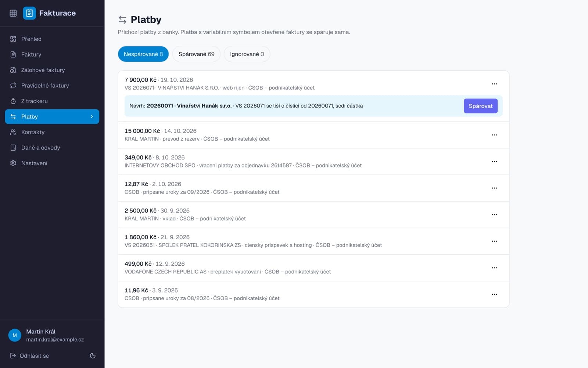Open the app grid launcher icon

13,13
